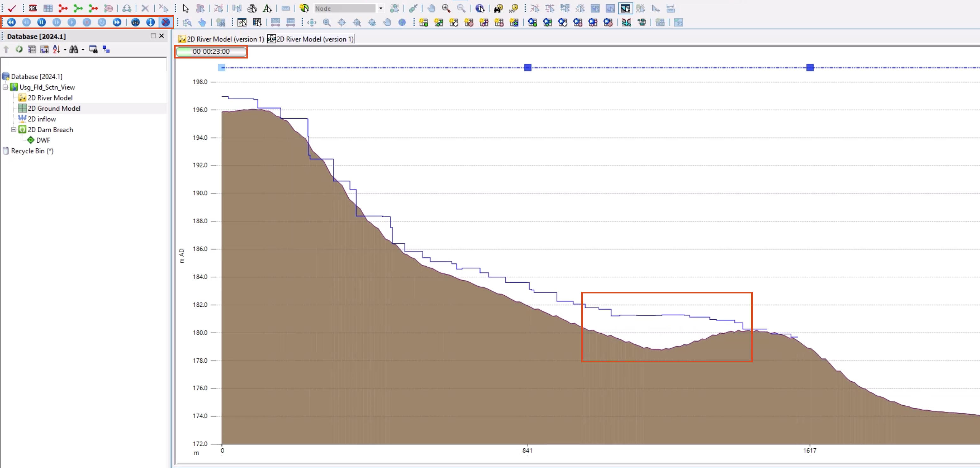Select 2D Ground Model in tree
This screenshot has height=468, width=980.
54,108
